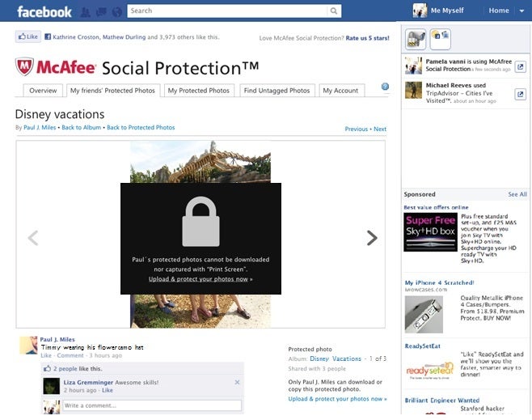Click Back to Album
The width and height of the screenshot is (532, 420).
pos(82,128)
